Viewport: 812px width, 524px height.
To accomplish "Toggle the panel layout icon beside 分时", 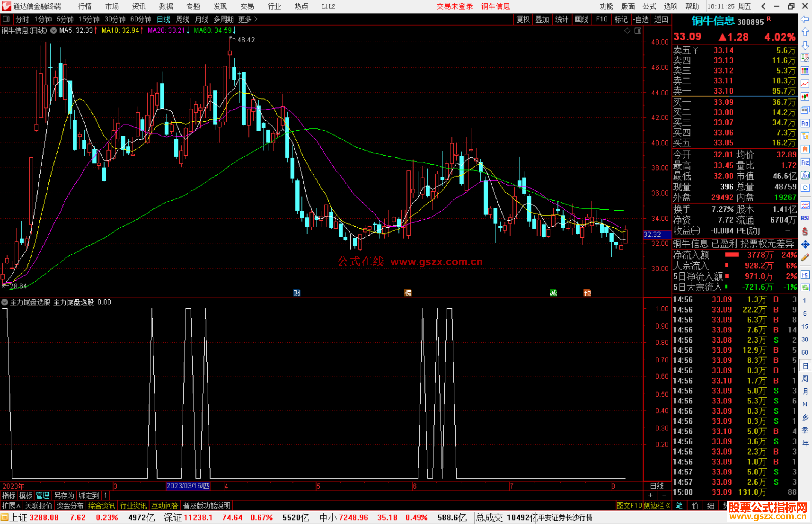I will point(6,19).
